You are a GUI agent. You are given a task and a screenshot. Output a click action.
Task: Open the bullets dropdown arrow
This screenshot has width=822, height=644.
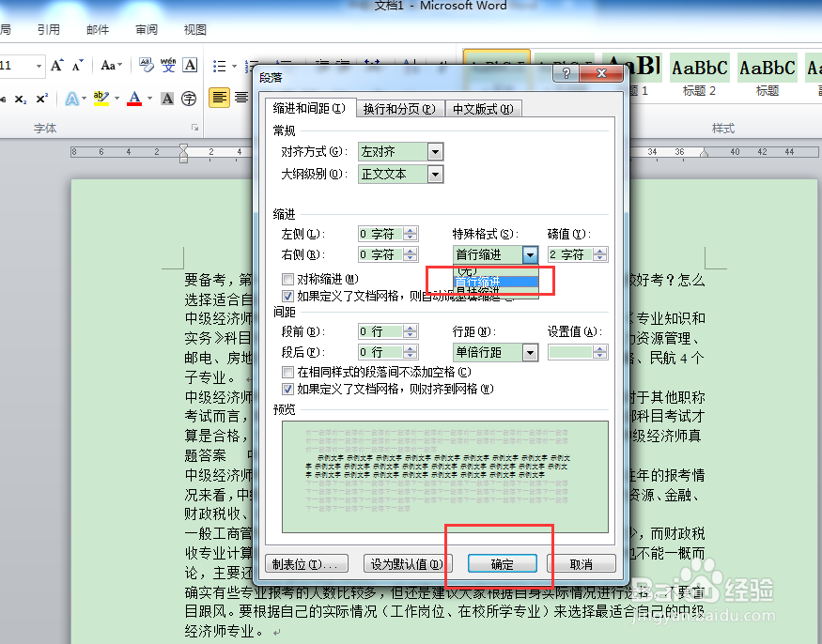[x=234, y=66]
